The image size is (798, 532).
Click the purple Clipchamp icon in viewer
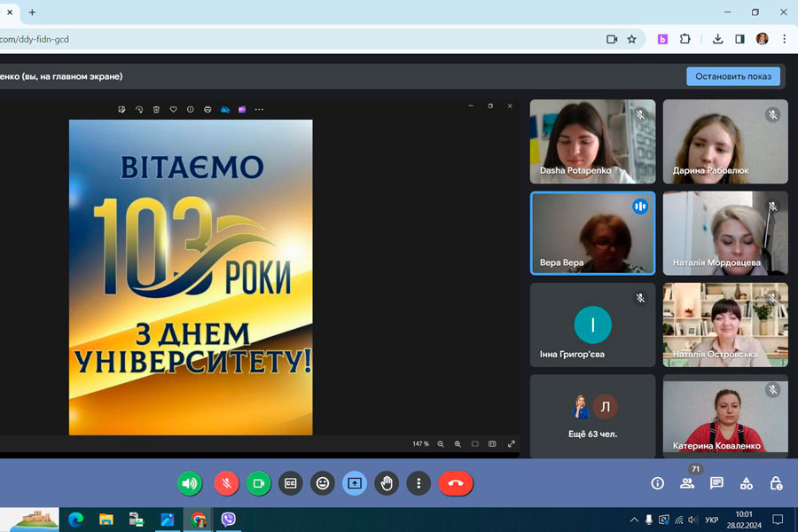tap(242, 109)
